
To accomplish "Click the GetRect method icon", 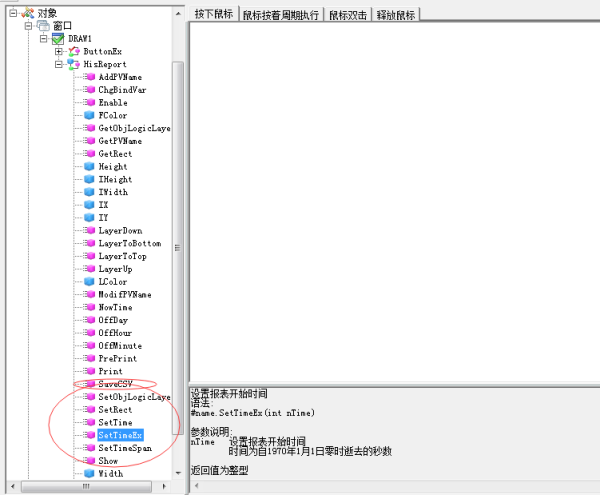I will [x=90, y=153].
